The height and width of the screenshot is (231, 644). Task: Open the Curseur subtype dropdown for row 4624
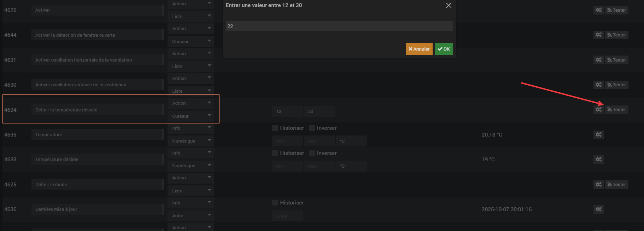point(191,116)
